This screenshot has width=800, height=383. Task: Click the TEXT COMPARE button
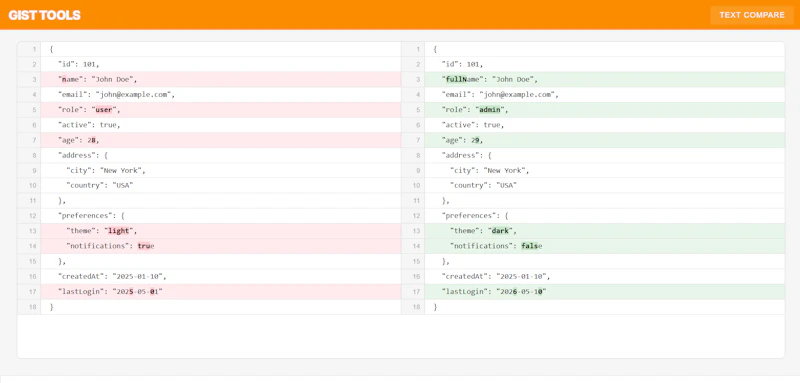[x=752, y=15]
